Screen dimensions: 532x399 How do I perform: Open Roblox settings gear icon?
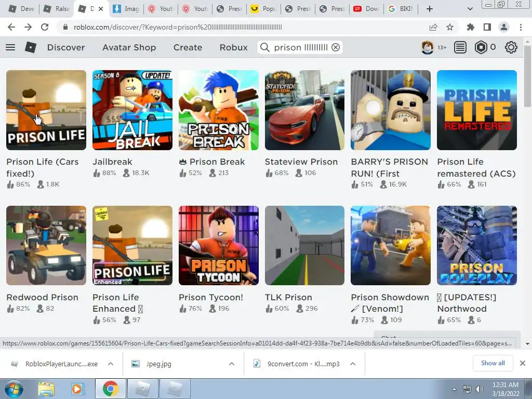coord(511,47)
